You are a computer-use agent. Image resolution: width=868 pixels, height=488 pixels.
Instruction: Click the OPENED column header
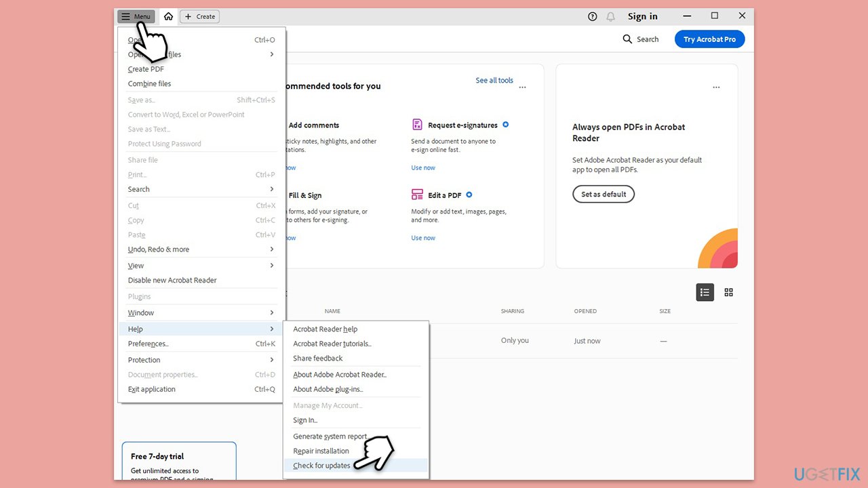[x=585, y=311]
